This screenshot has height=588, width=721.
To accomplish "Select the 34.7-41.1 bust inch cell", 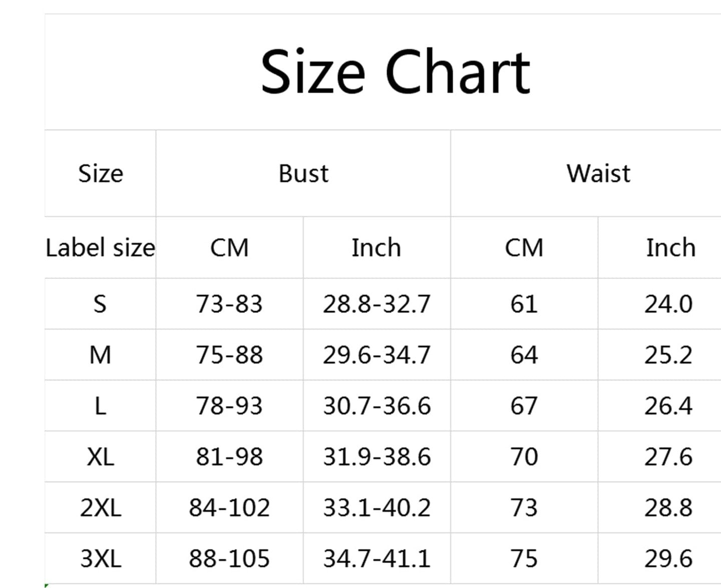I will [x=377, y=558].
